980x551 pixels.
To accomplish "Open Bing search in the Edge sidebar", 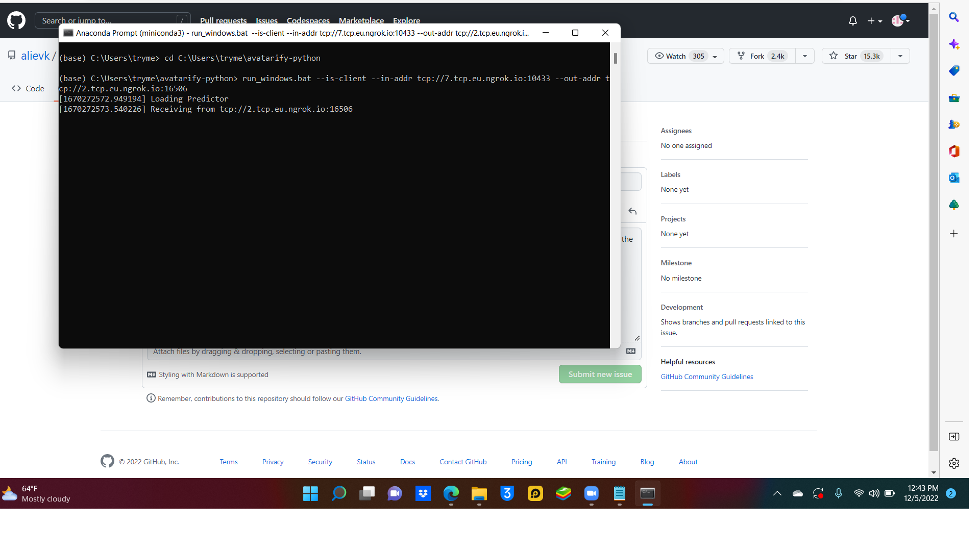I will (953, 17).
